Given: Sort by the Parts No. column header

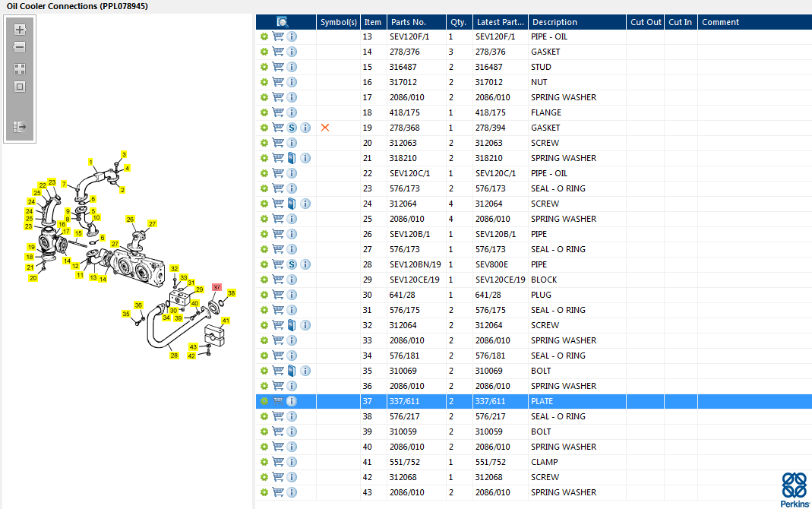Looking at the screenshot, I should 409,22.
